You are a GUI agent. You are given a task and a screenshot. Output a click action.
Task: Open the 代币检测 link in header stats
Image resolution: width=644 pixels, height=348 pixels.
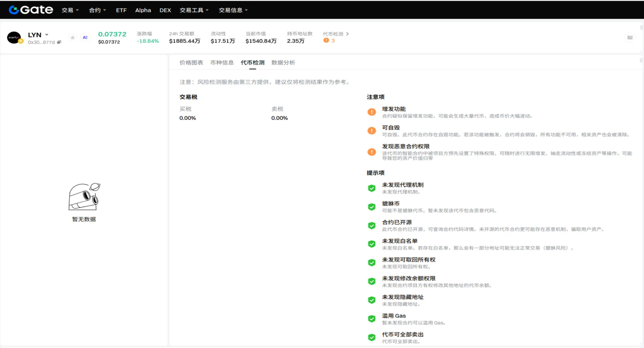pyautogui.click(x=335, y=34)
